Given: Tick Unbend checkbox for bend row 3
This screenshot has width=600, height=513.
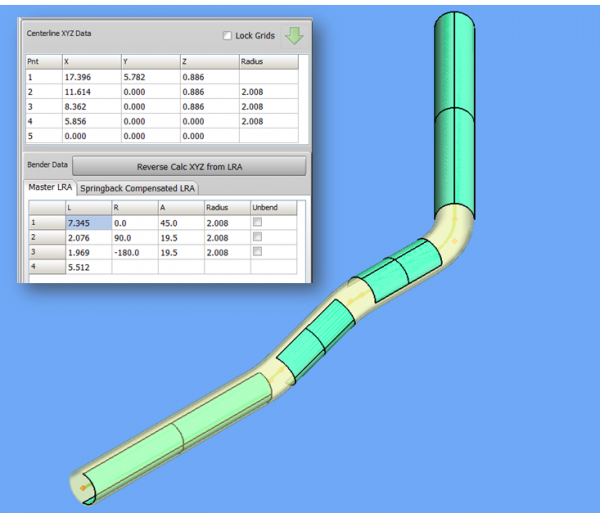Looking at the screenshot, I should pos(258,251).
